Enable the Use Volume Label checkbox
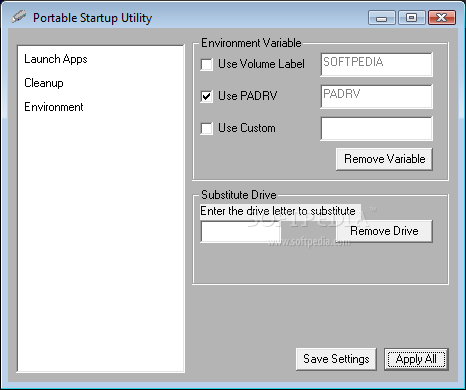This screenshot has width=466, height=390. click(207, 64)
